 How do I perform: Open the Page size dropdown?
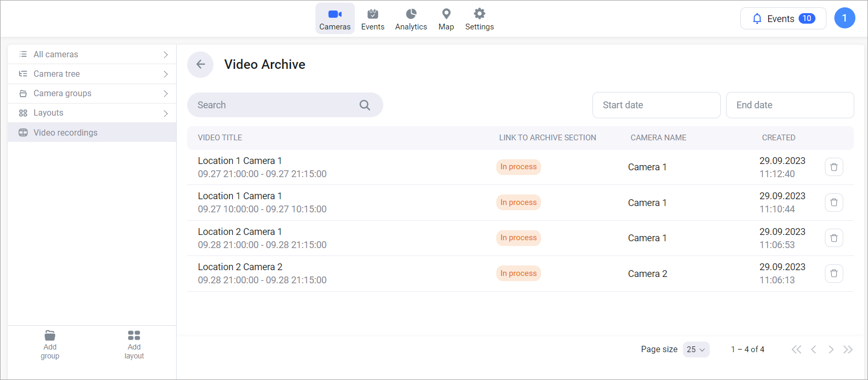tap(696, 350)
